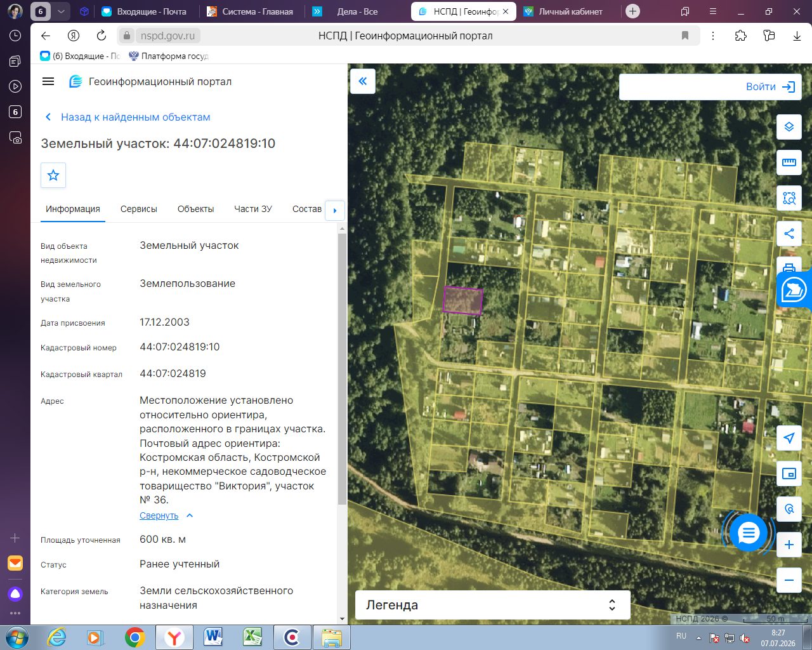This screenshot has width=812, height=650.
Task: Add the land plot to favorites with the star
Action: click(53, 175)
